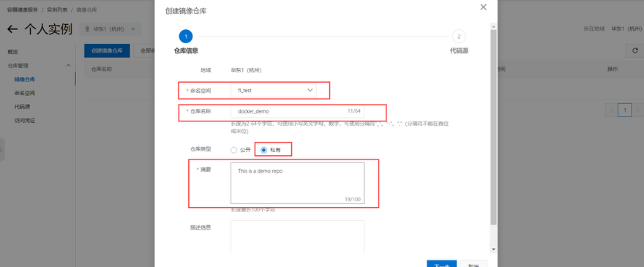Click step 2 circle 代码源
Viewport: 644px width, 267px height.
[459, 37]
